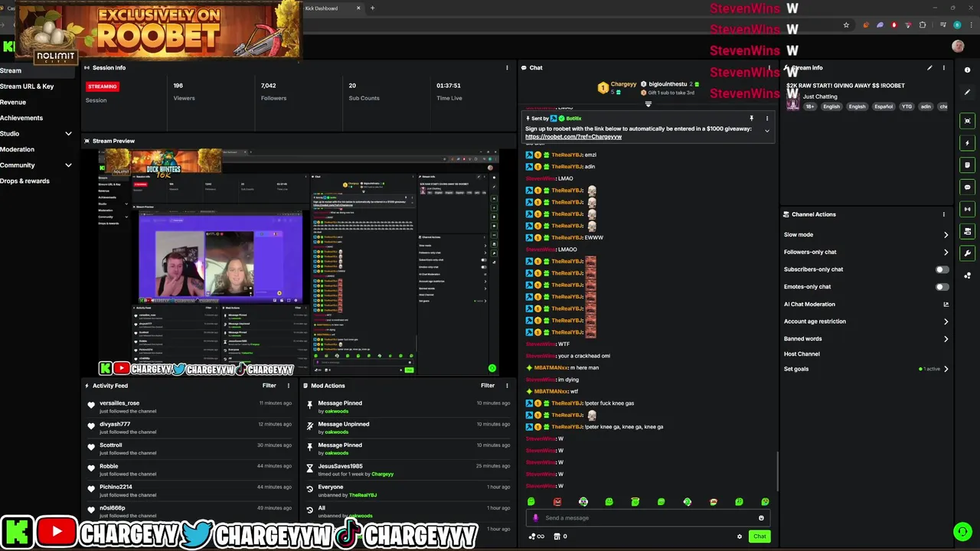Click the purple microphone icon in message box
980x551 pixels.
(535, 518)
